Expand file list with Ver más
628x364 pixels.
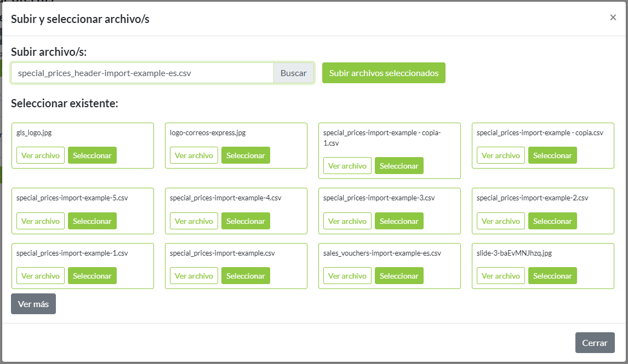[33, 304]
